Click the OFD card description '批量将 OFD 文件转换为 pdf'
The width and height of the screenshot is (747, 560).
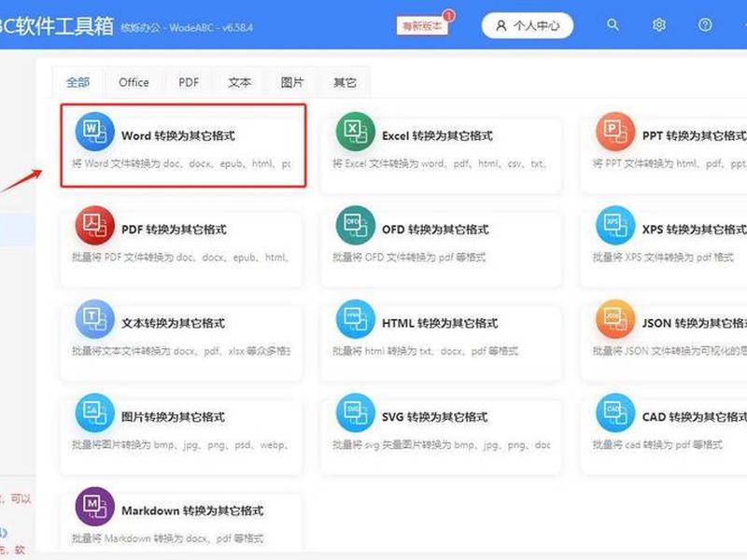[x=409, y=258]
